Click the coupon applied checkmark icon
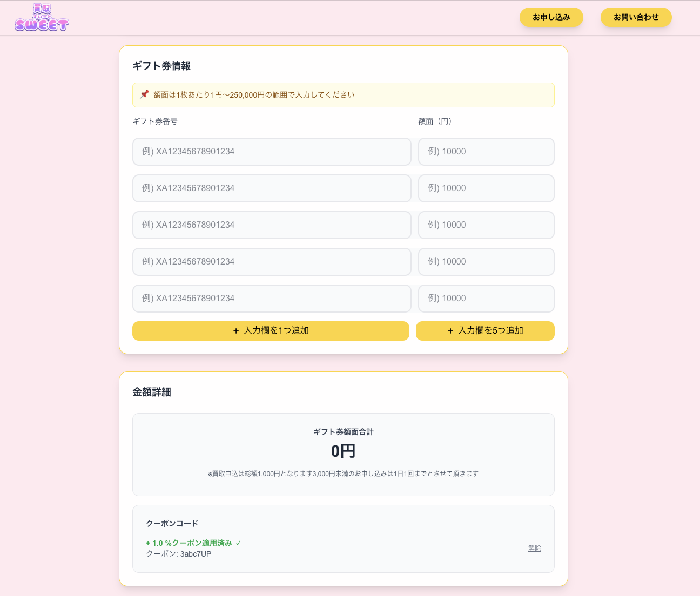The height and width of the screenshot is (596, 700). (238, 543)
